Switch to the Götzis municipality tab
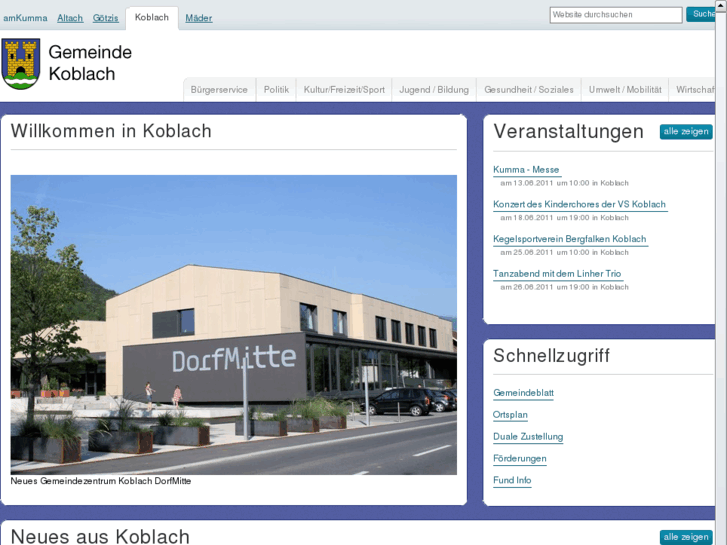The image size is (727, 545). click(x=105, y=18)
